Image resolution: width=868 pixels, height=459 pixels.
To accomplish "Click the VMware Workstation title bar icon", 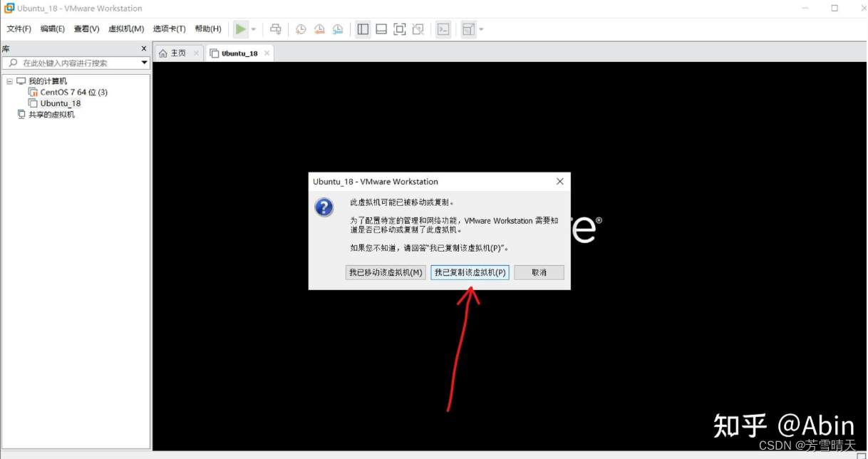I will (x=9, y=8).
